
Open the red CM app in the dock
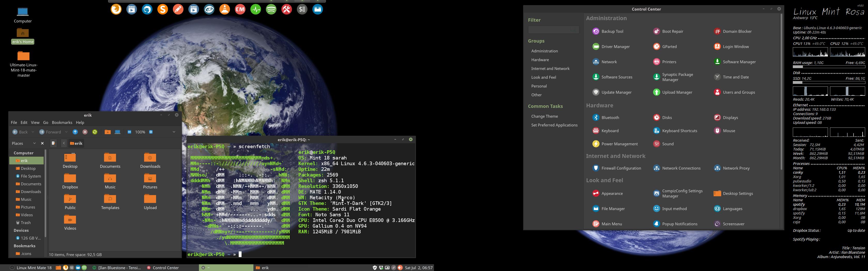240,10
